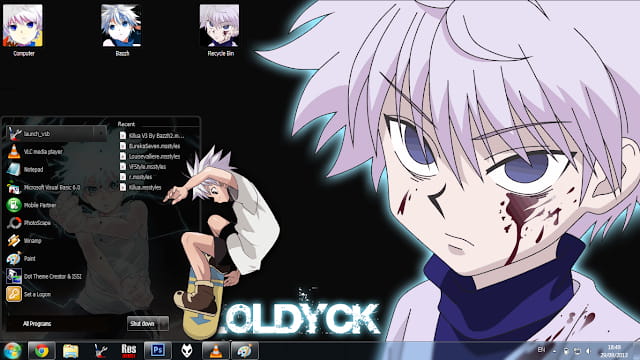Open Windows Explorer folder icon in taskbar
The height and width of the screenshot is (360, 640).
[71, 351]
